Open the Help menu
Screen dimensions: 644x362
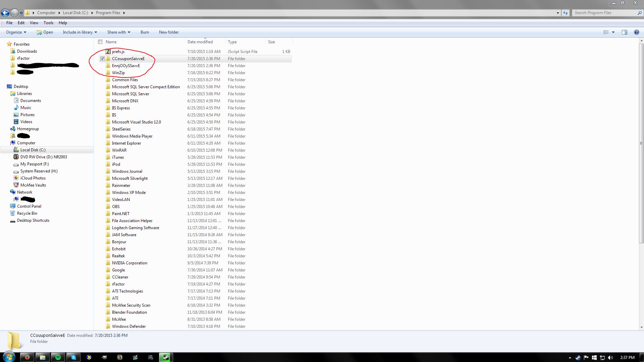click(63, 23)
